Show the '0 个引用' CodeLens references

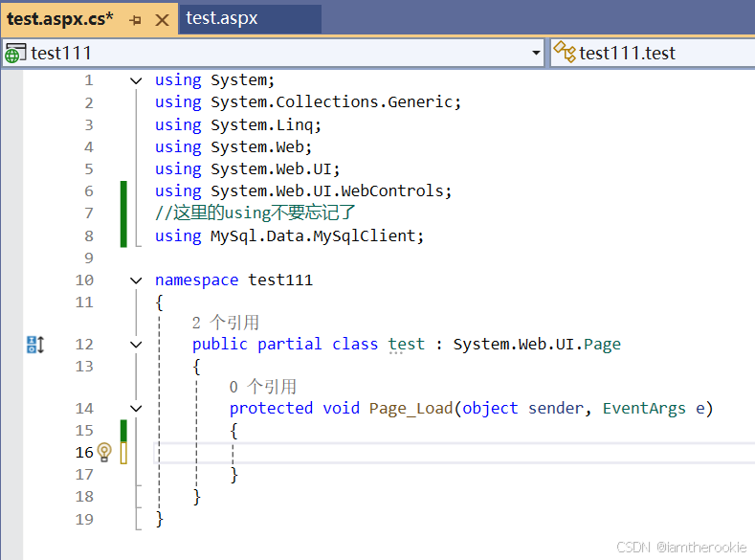[263, 387]
